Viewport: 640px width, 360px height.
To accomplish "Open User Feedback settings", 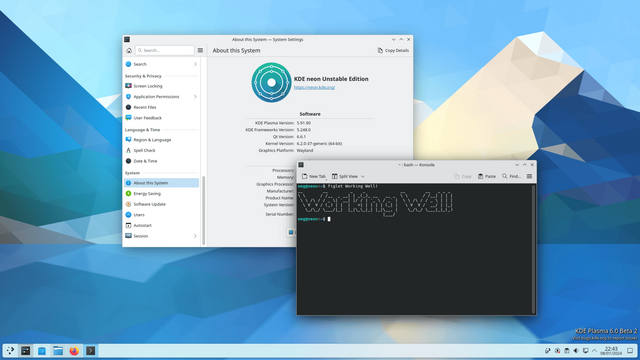I will coord(161,118).
